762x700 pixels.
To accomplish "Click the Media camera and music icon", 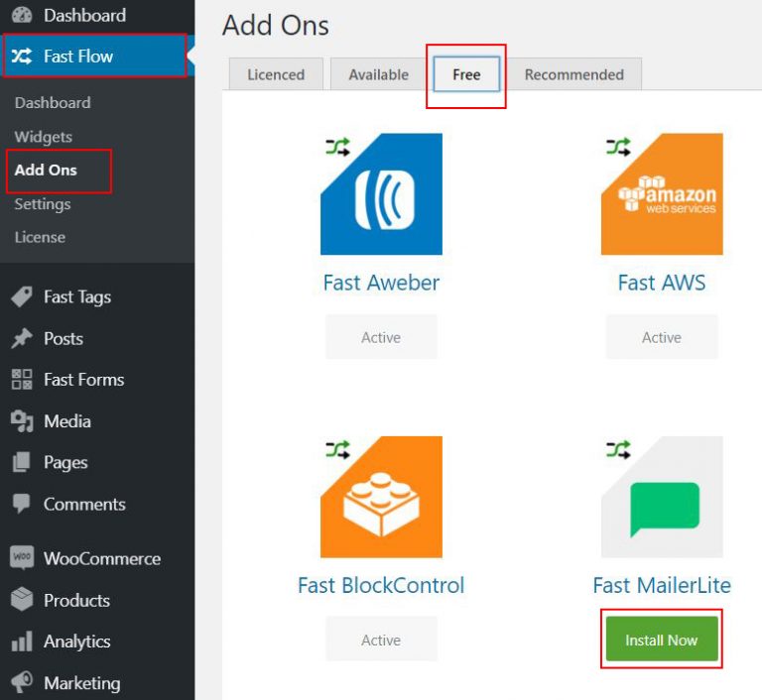I will (22, 421).
